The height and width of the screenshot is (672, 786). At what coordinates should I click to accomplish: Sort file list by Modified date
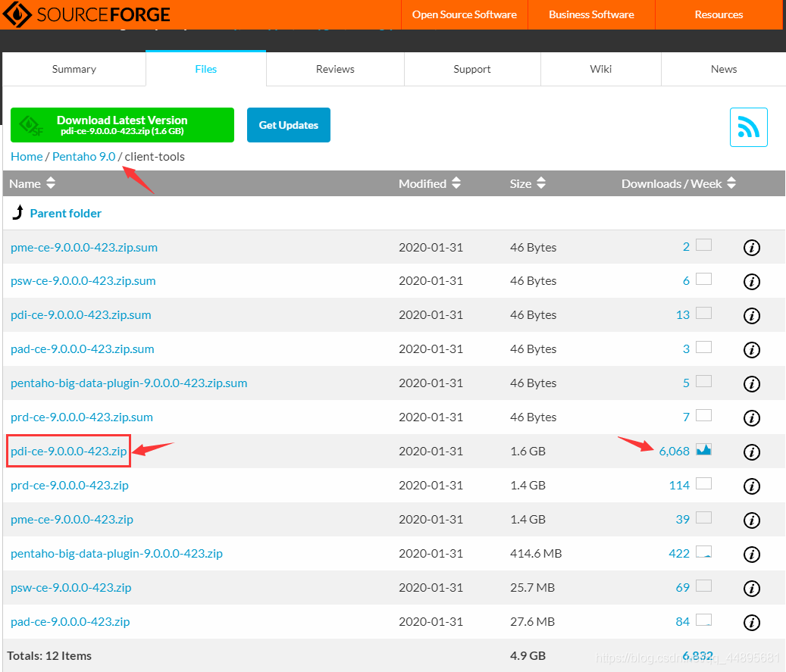coord(430,183)
